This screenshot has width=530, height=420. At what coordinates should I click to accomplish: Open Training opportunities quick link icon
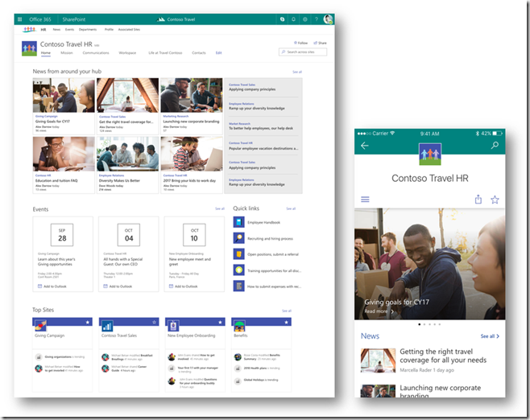coord(239,270)
